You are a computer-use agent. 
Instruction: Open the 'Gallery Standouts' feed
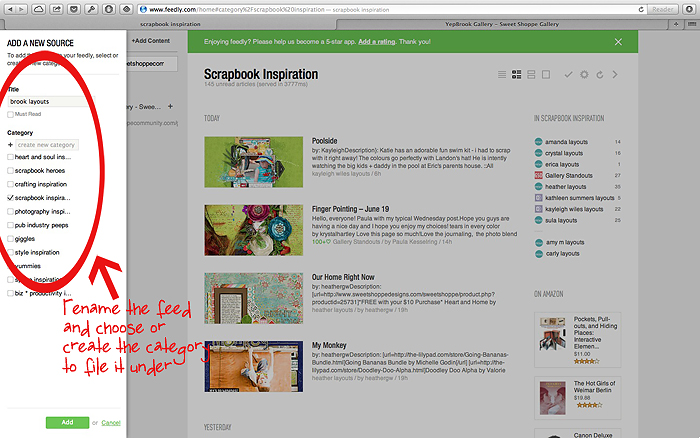coord(569,175)
